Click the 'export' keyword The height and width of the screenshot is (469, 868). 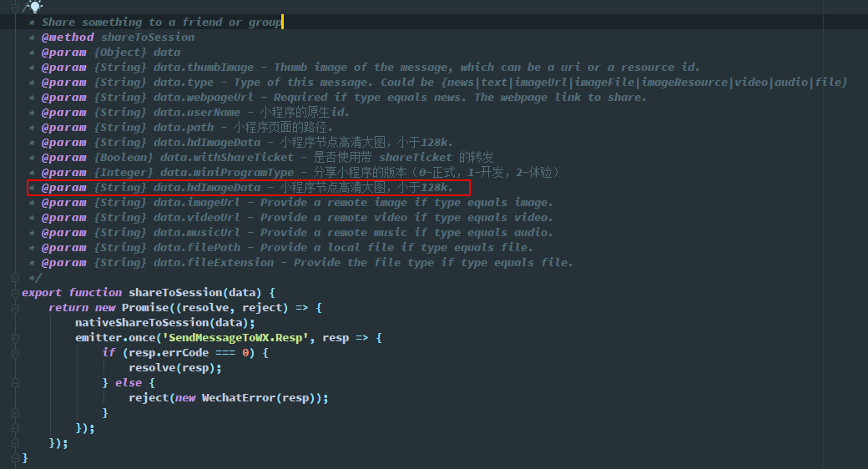pos(42,292)
